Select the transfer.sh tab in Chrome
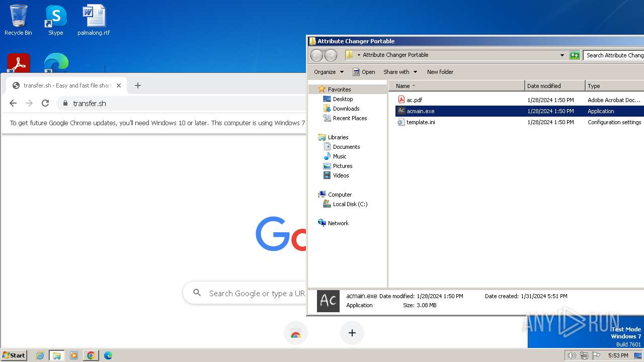The height and width of the screenshot is (362, 644). (x=66, y=85)
